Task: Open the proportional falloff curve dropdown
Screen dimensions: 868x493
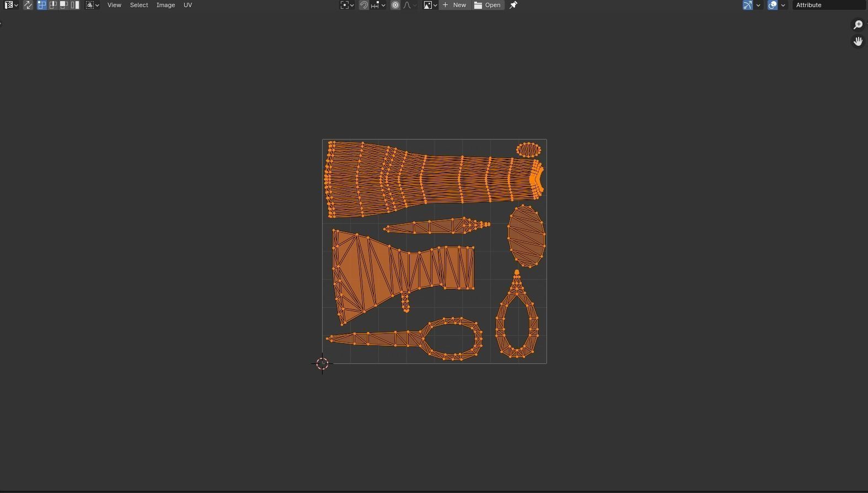Action: 410,5
